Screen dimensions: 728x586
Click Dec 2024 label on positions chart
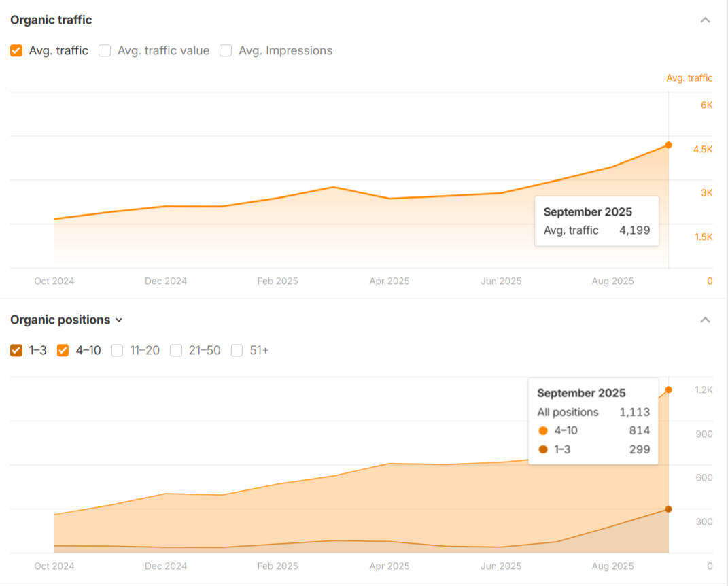[x=166, y=566]
